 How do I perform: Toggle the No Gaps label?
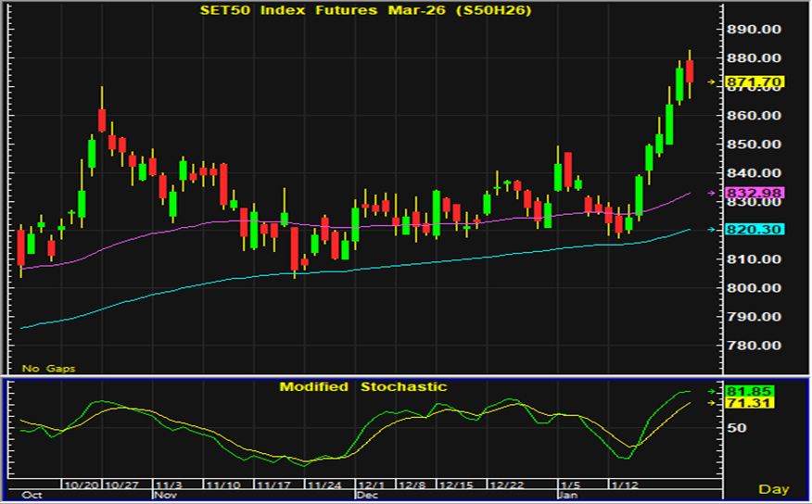tap(48, 368)
